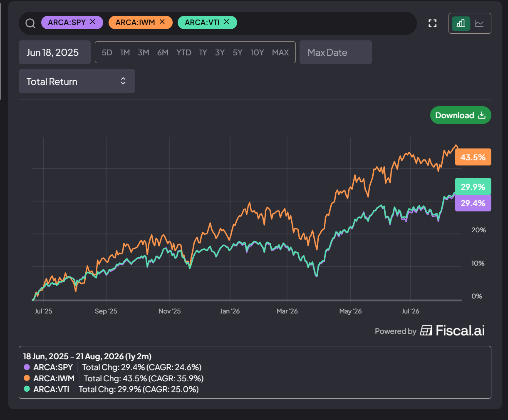Select the 1M time range
The width and height of the screenshot is (508, 420).
(125, 52)
